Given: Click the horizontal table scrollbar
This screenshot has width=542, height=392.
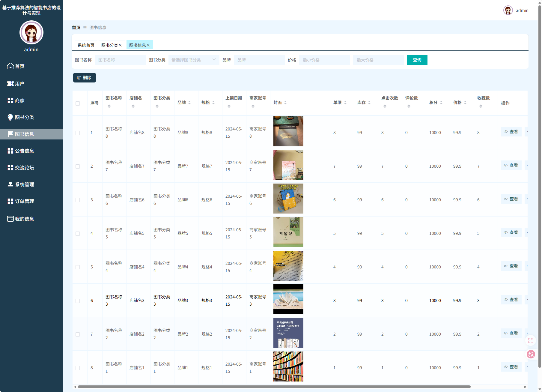Looking at the screenshot, I should (x=274, y=387).
